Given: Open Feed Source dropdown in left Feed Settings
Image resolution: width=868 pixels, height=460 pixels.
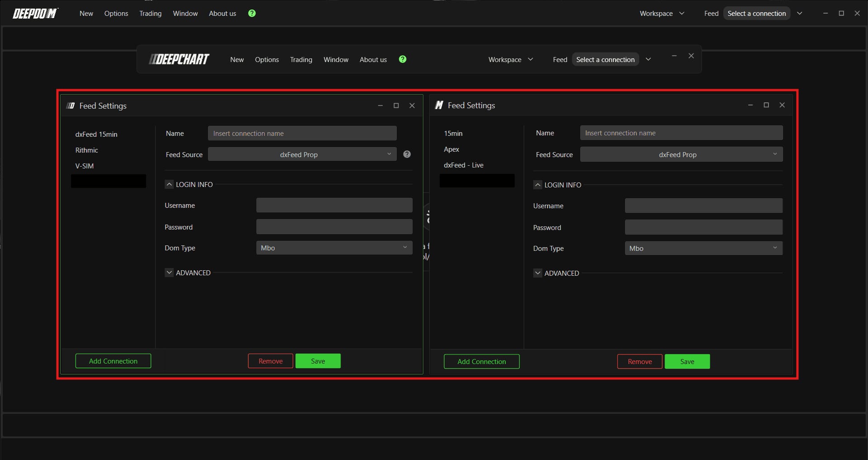Looking at the screenshot, I should [x=302, y=154].
